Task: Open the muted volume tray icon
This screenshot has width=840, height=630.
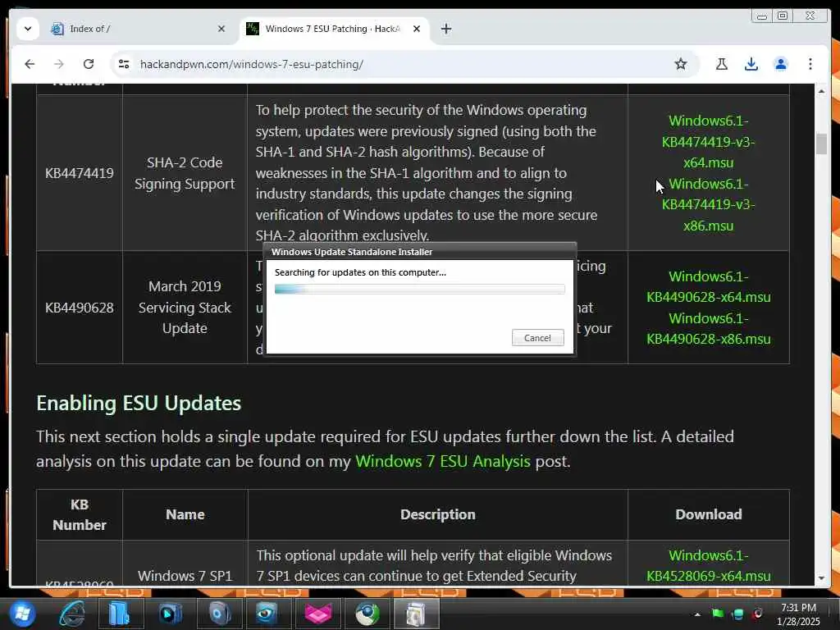Action: point(757,614)
